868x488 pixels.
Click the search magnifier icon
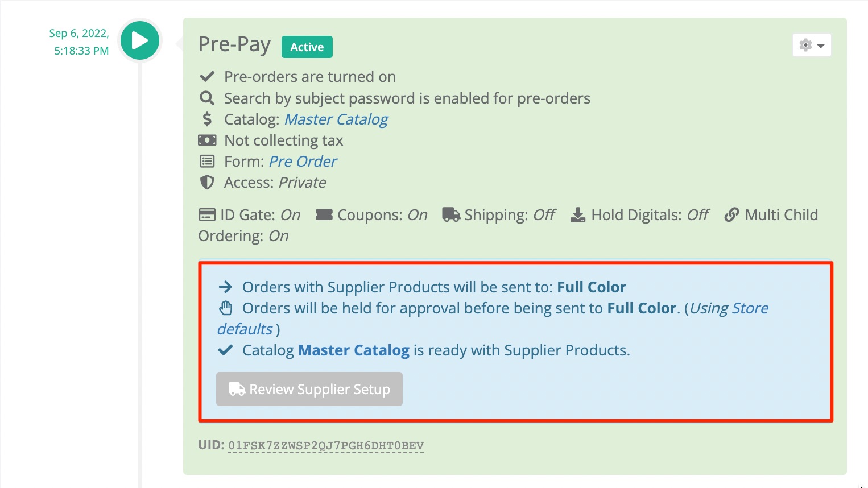207,98
